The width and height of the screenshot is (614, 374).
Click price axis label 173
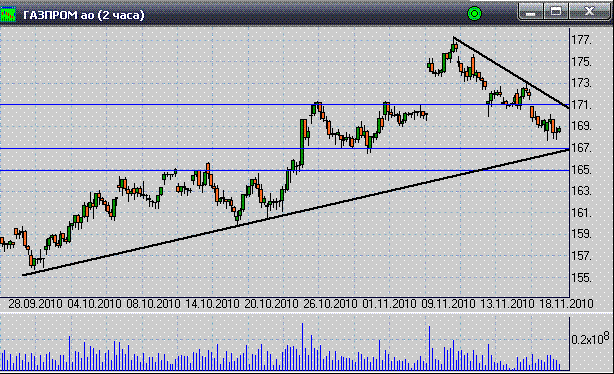coord(581,83)
